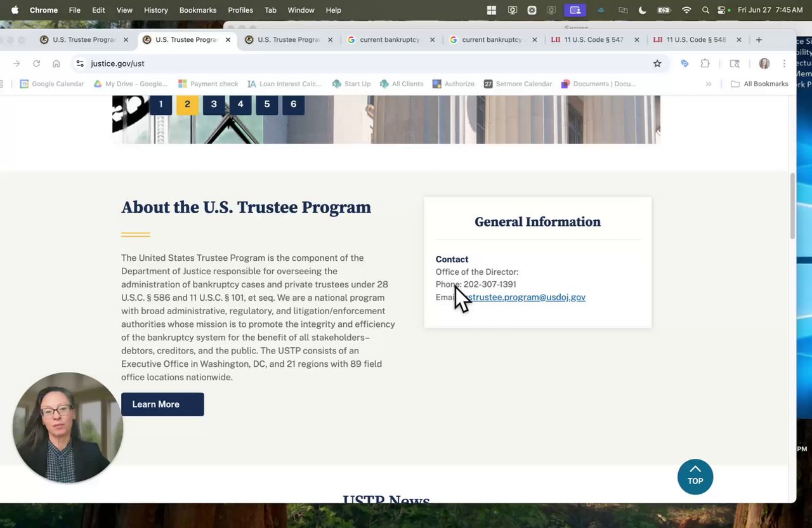Click the Focus moon icon
Image resolution: width=812 pixels, height=528 pixels.
pyautogui.click(x=643, y=10)
